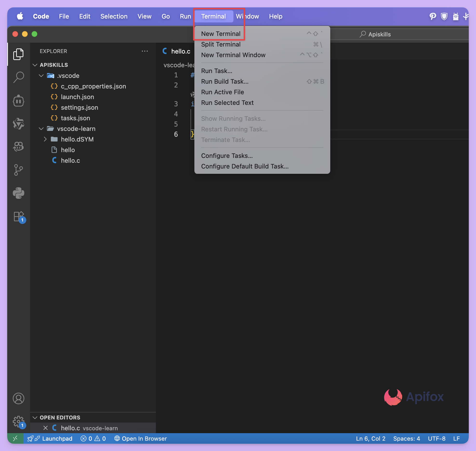
Task: Open the Extensions view with badge
Action: coord(19,217)
